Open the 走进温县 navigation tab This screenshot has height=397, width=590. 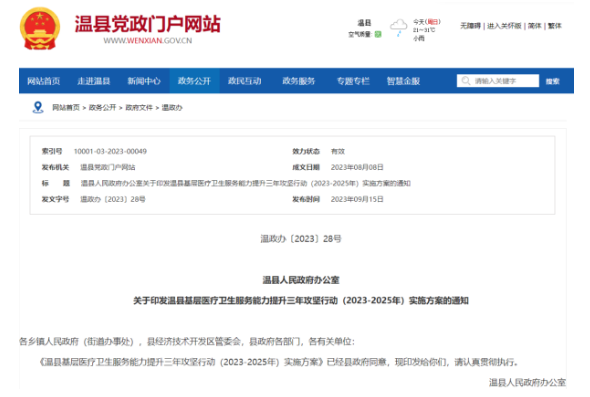tap(94, 81)
